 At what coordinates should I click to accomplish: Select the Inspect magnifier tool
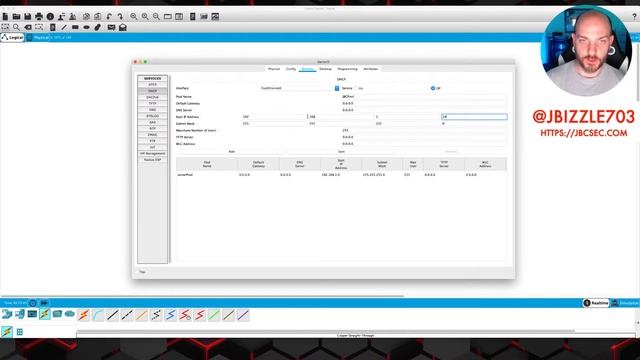[x=16, y=27]
